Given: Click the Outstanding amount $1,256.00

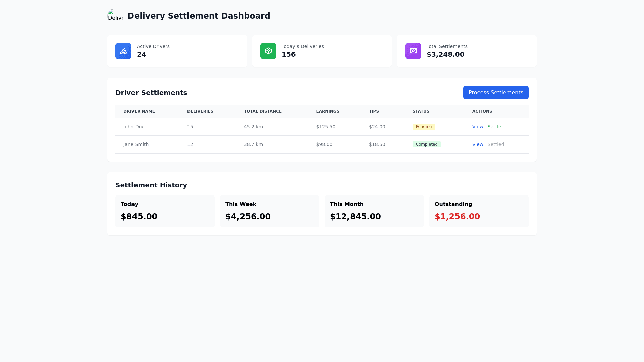Looking at the screenshot, I should [x=457, y=216].
